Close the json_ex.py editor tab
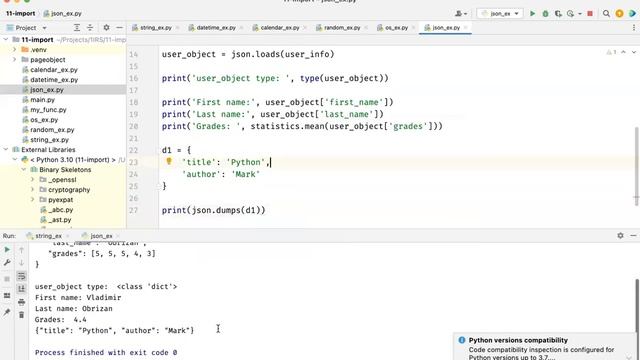Viewport: 640px width, 360px height. 466,28
